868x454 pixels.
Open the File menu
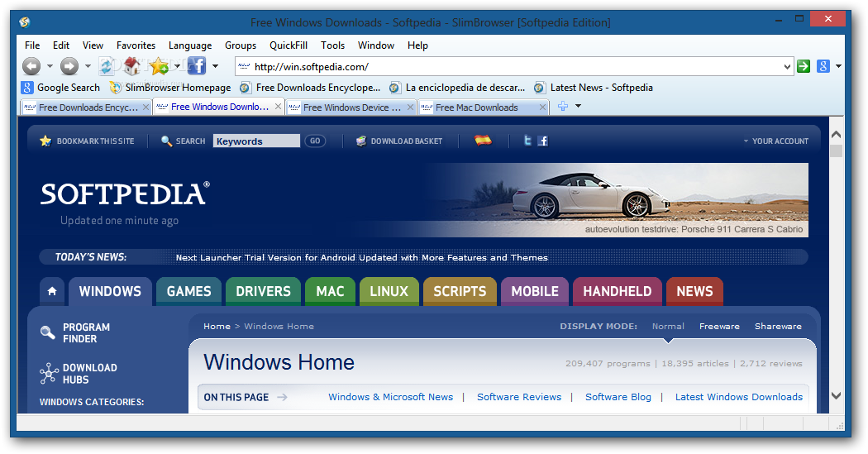(32, 45)
